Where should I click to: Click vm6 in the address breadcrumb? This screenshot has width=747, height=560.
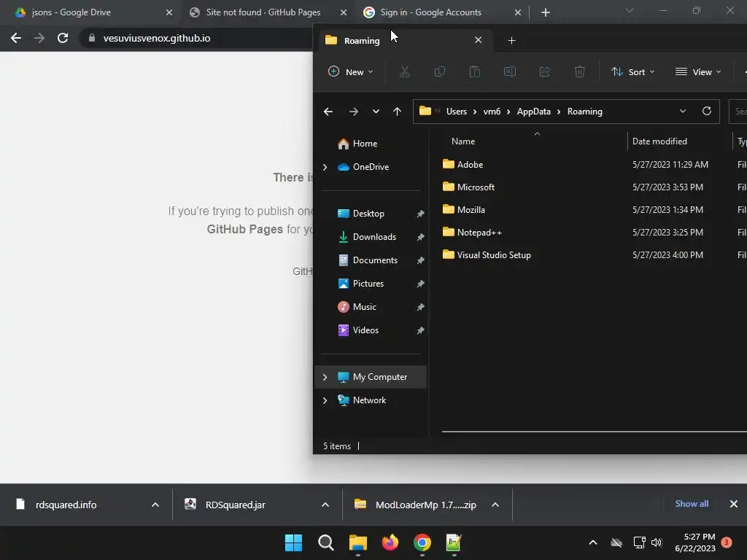click(492, 112)
